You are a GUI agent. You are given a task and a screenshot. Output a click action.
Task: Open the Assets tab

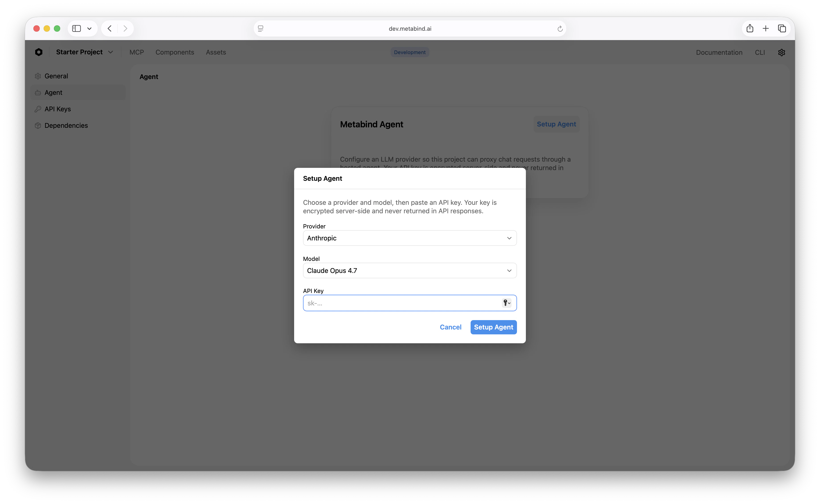click(215, 52)
